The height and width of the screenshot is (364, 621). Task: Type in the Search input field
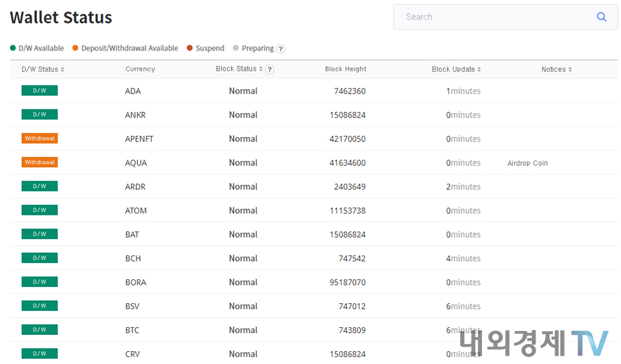click(492, 17)
